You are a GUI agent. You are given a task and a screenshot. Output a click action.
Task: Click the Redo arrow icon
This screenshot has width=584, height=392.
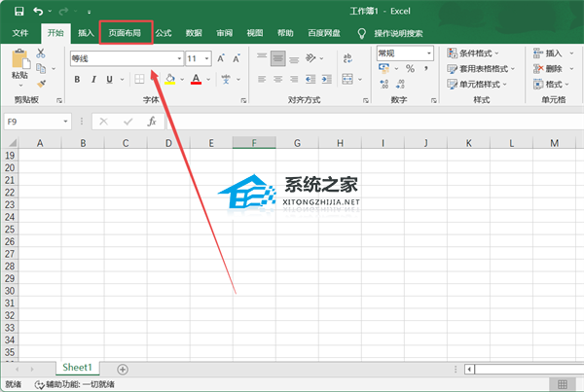click(63, 11)
